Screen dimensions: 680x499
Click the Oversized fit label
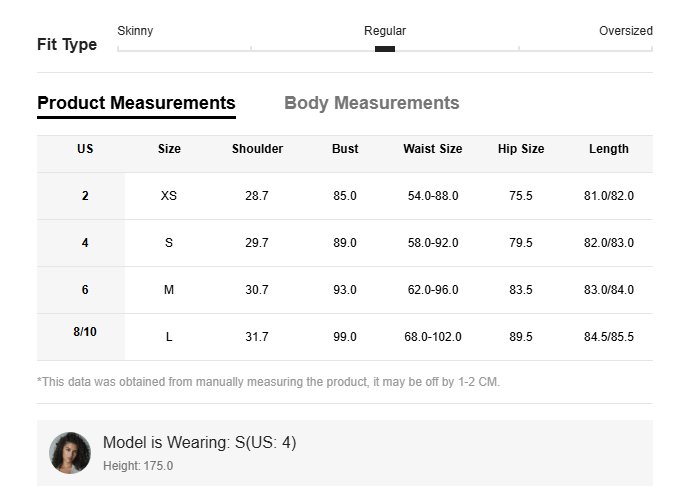pos(625,31)
